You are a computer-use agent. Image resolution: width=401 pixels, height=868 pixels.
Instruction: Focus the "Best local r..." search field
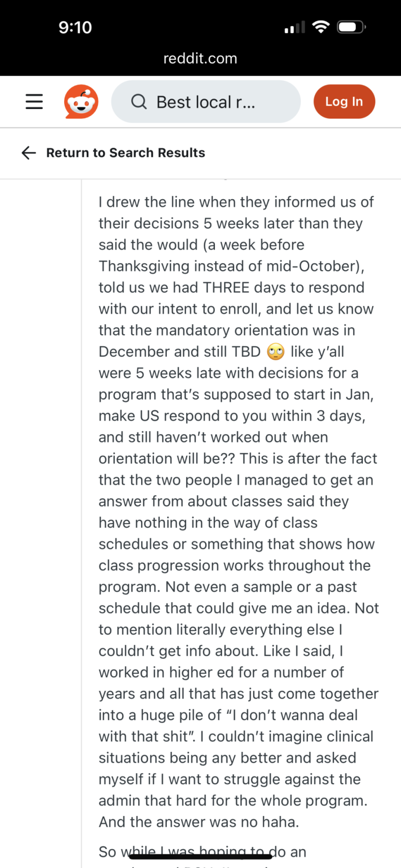click(x=212, y=102)
